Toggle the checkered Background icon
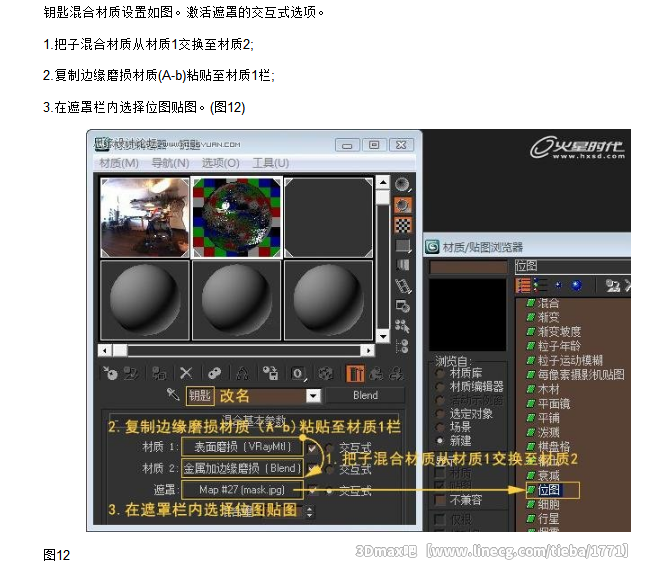This screenshot has height=570, width=668. (x=402, y=225)
